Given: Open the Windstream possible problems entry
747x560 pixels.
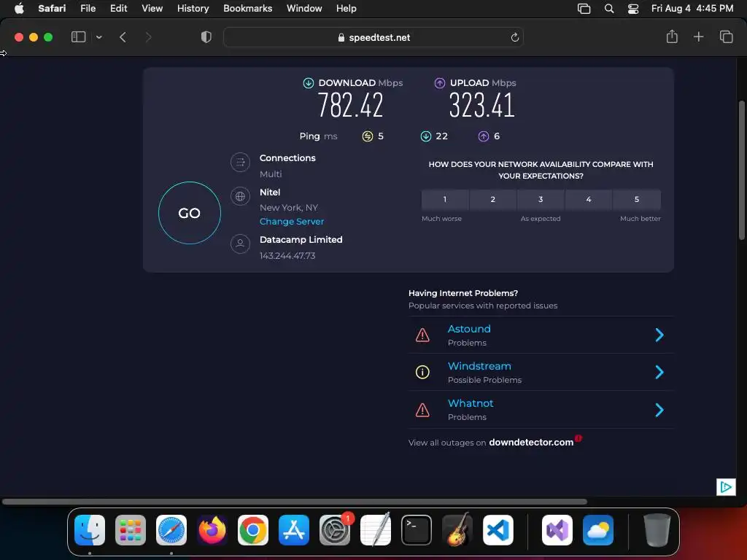Looking at the screenshot, I should click(541, 373).
